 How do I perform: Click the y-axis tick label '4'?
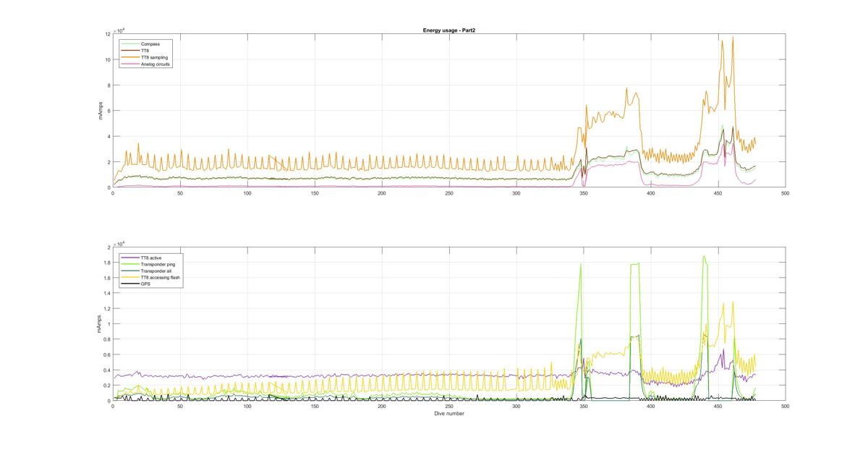point(109,137)
